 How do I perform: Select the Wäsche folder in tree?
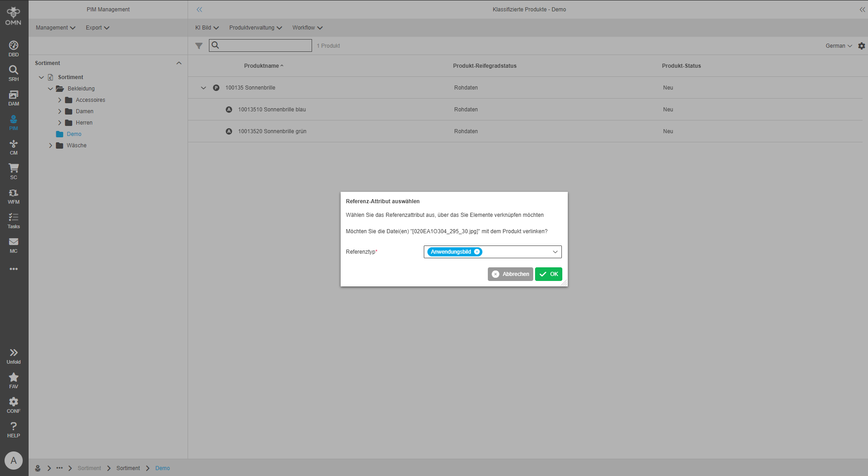(x=76, y=145)
